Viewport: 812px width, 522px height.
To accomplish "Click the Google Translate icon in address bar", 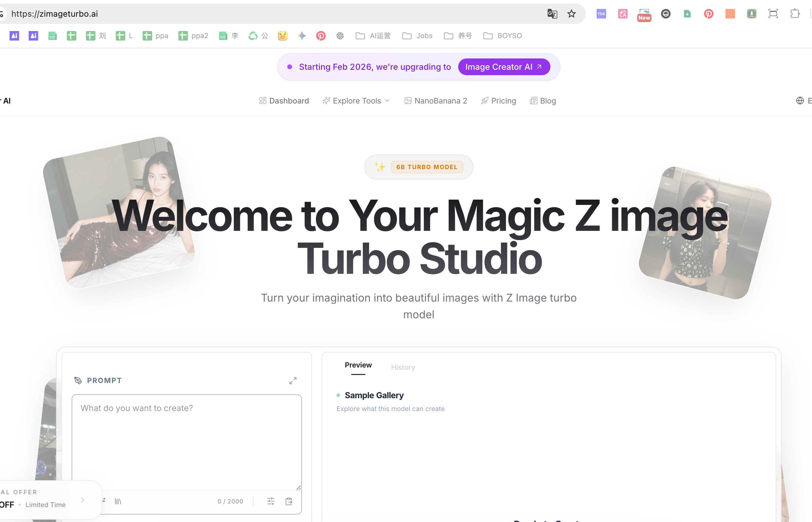I will click(552, 14).
